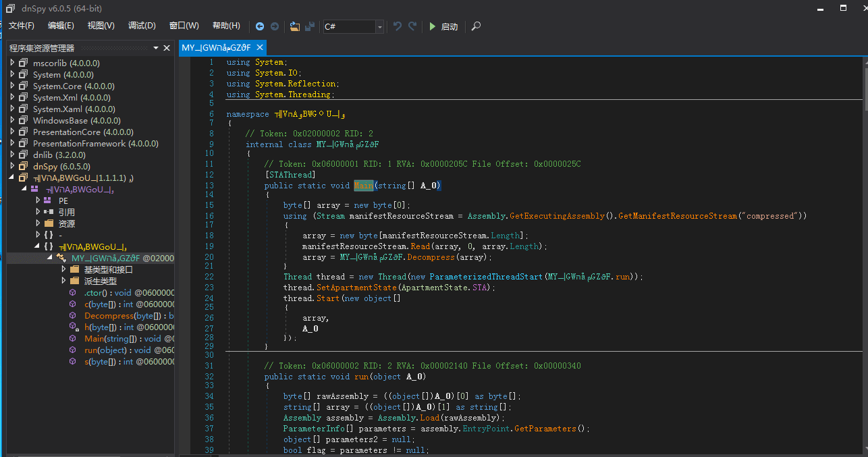Expand the 资源 resources node
This screenshot has width=868, height=457.
coord(37,223)
